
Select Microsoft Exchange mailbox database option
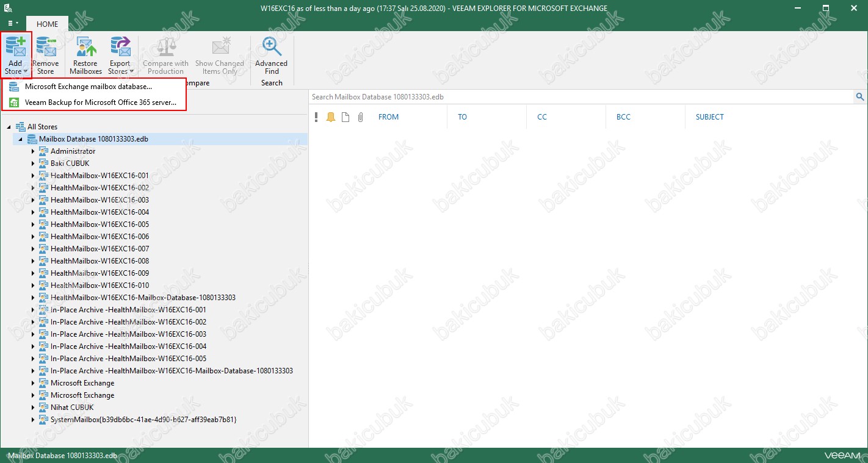88,87
